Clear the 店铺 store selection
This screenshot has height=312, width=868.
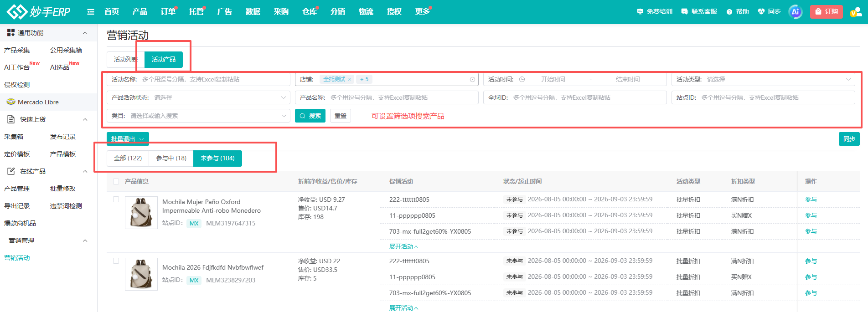[x=472, y=80]
